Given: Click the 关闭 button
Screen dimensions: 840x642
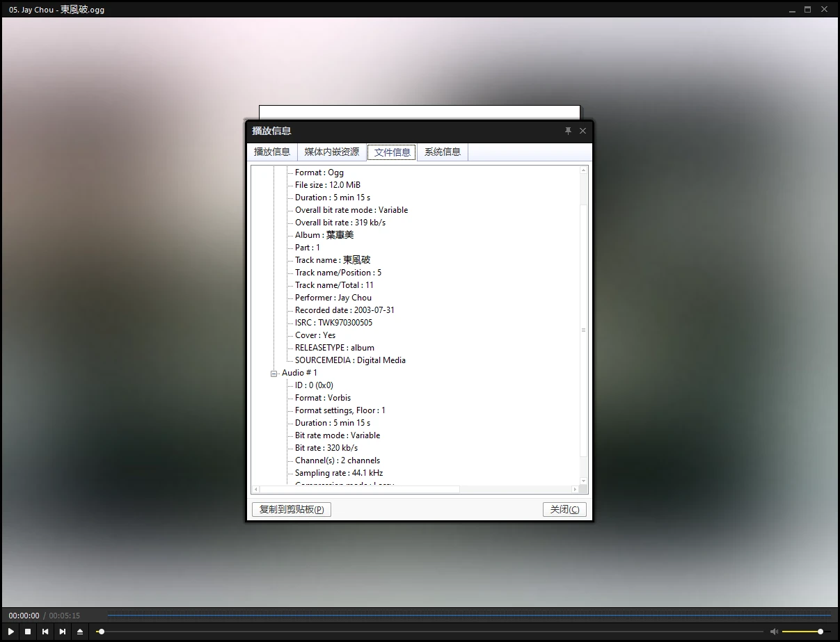Looking at the screenshot, I should coord(564,510).
